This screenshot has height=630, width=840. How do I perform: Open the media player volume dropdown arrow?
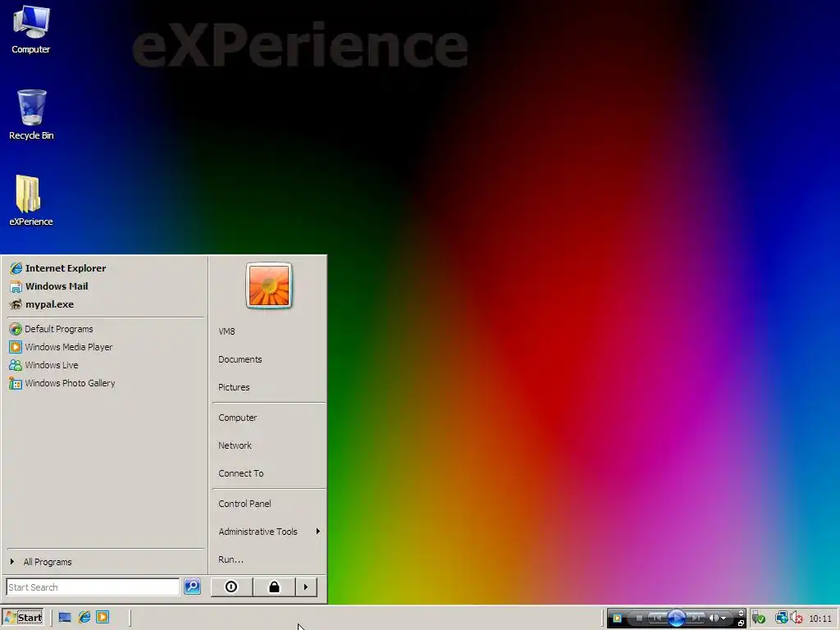(724, 619)
